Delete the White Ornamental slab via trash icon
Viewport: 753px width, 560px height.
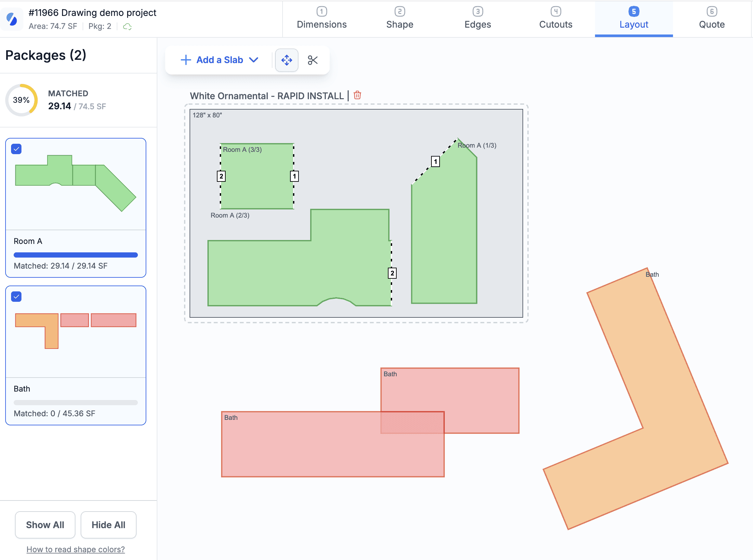click(357, 95)
